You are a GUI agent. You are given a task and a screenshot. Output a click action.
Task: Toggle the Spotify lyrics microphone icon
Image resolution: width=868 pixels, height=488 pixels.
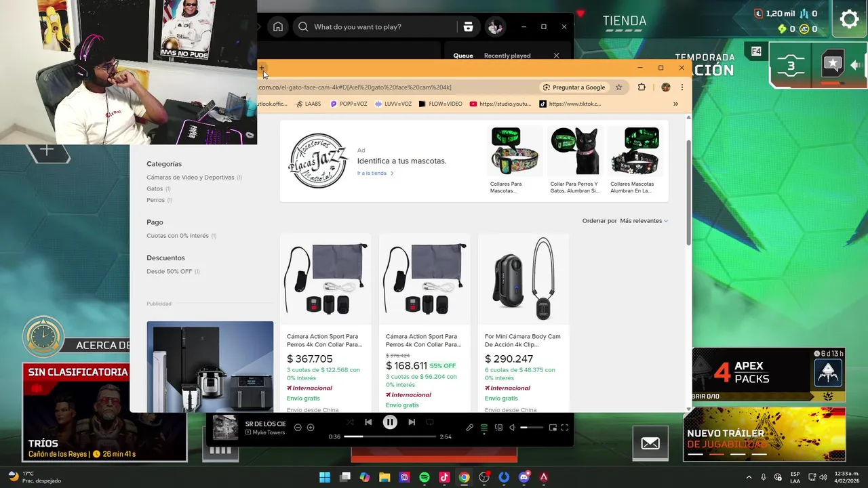pos(469,428)
